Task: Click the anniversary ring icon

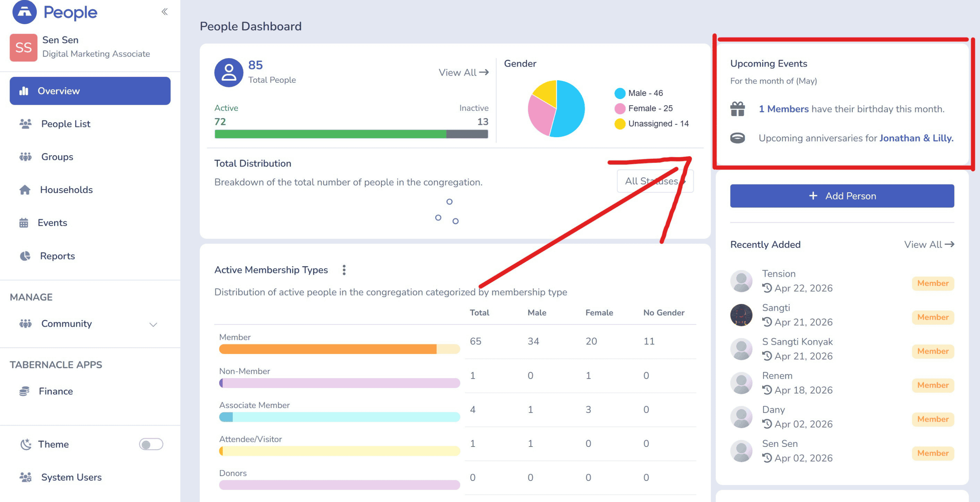Action: tap(737, 138)
